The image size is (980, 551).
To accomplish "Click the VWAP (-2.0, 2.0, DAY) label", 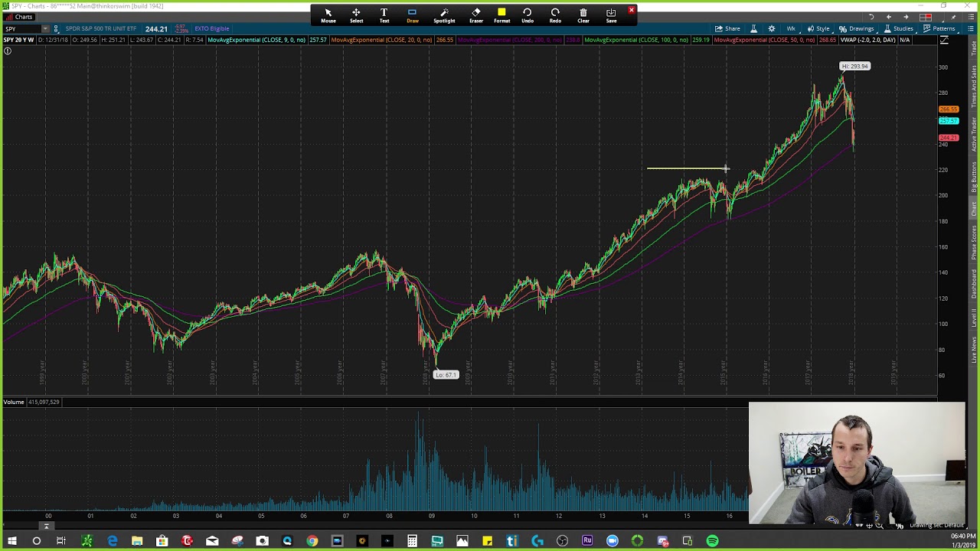I will 868,40.
